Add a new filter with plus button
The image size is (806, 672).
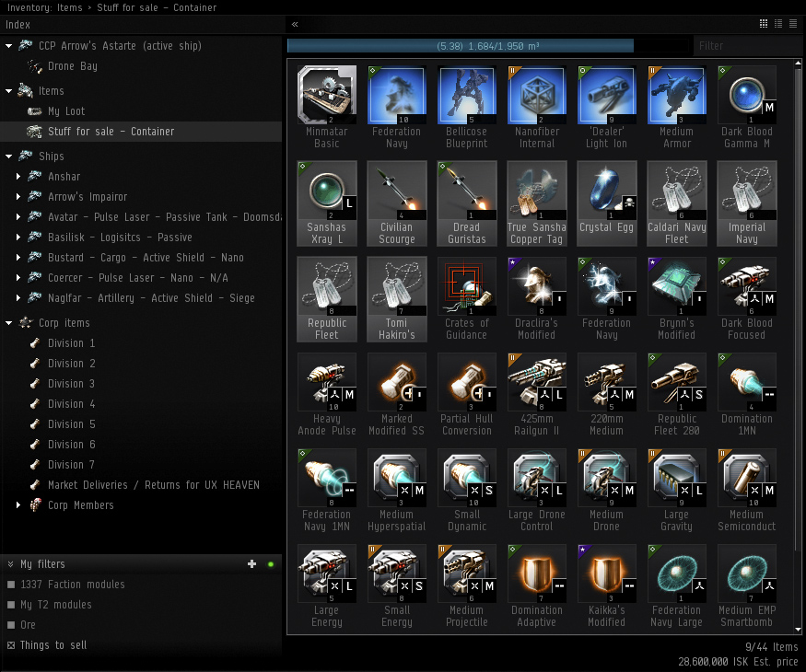click(251, 564)
